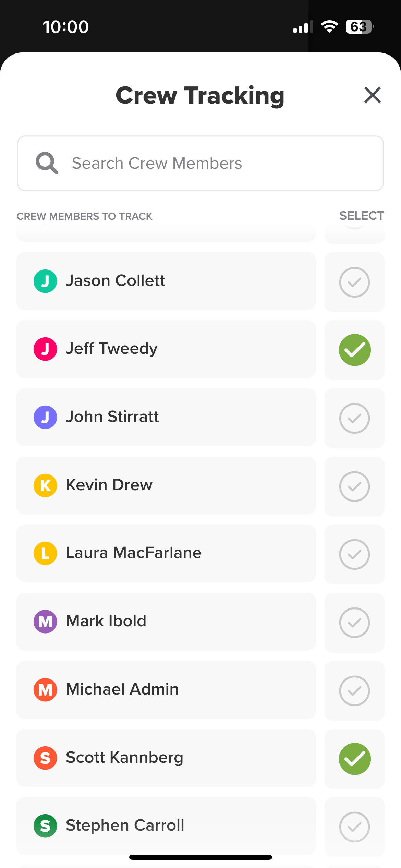The width and height of the screenshot is (401, 868).
Task: Tap Kevin Drew's yellow K avatar
Action: point(45,485)
